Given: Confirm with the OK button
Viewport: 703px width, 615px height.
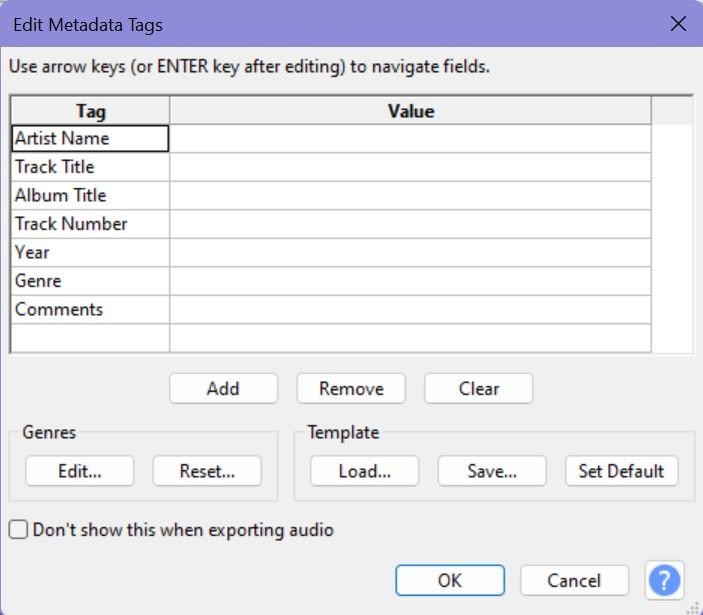Looking at the screenshot, I should [450, 580].
